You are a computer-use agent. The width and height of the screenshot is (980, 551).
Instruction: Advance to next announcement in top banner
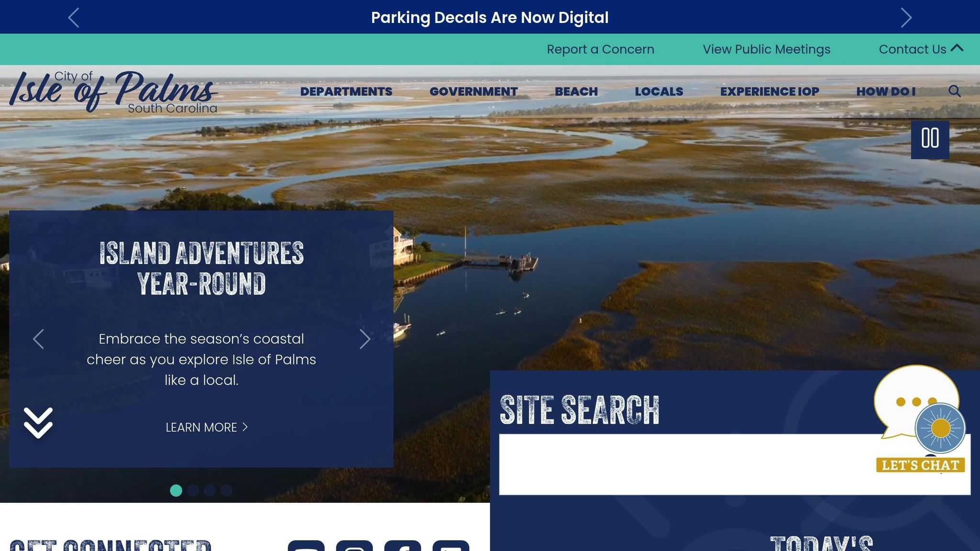point(906,18)
